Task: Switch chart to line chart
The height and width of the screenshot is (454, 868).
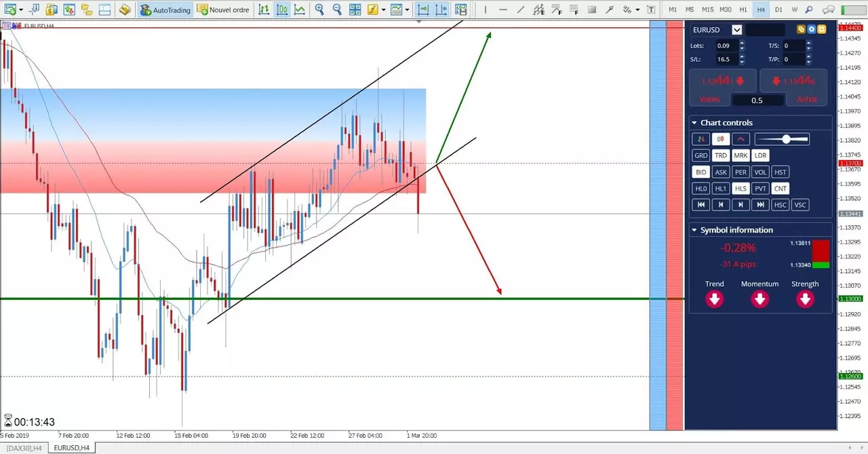Action: (x=299, y=10)
